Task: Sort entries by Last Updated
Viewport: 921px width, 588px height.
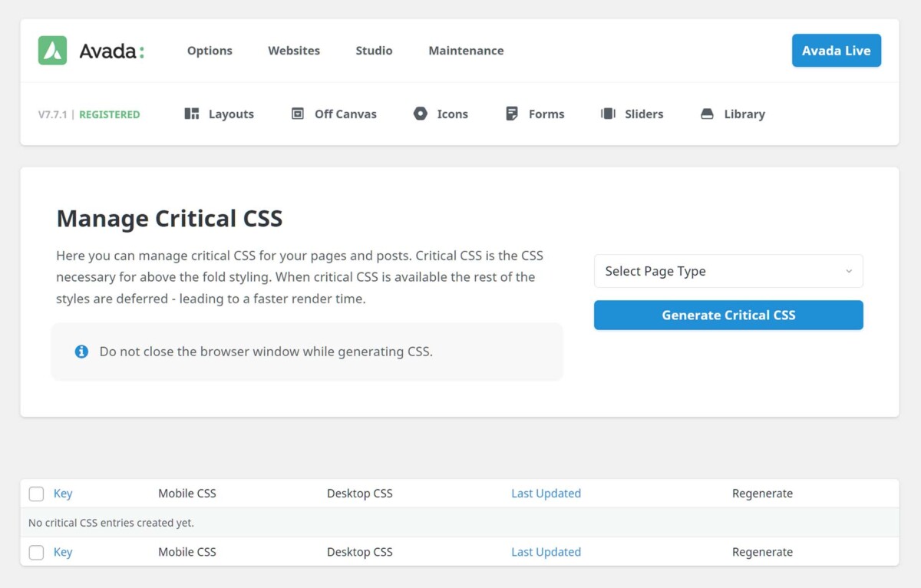Action: pos(546,494)
